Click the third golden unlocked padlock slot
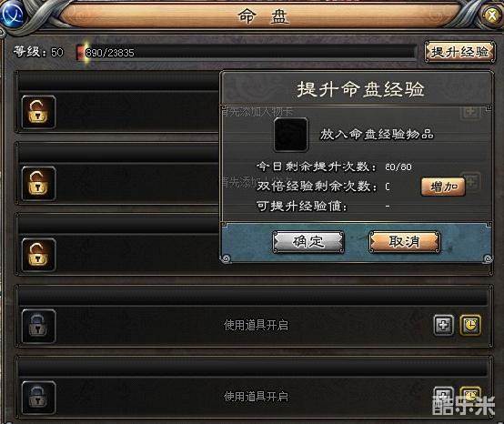This screenshot has width=504, height=424. 38,255
